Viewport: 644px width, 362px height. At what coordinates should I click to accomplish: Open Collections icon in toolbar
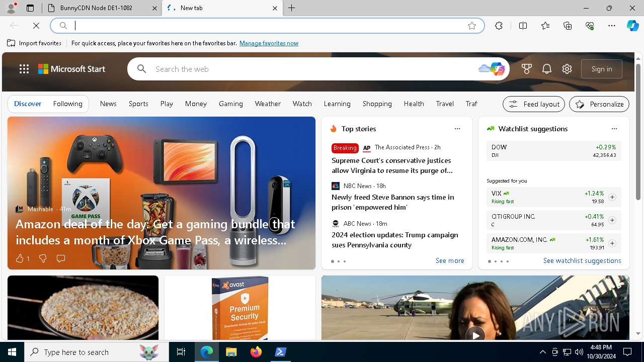click(568, 26)
